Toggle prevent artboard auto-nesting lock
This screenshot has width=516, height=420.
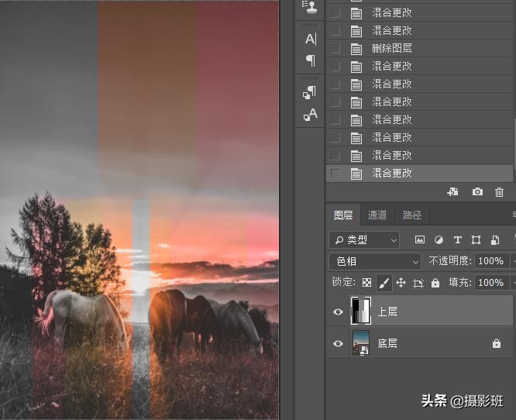418,283
